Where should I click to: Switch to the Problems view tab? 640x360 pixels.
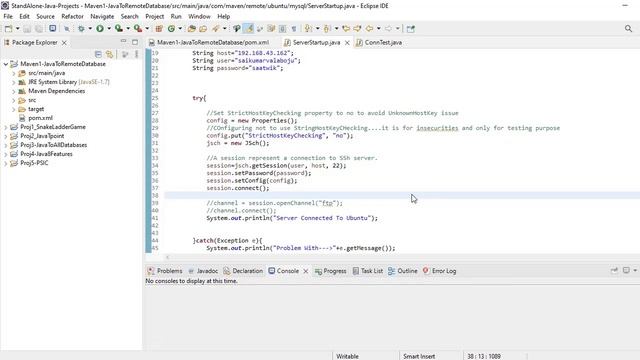tap(165, 271)
